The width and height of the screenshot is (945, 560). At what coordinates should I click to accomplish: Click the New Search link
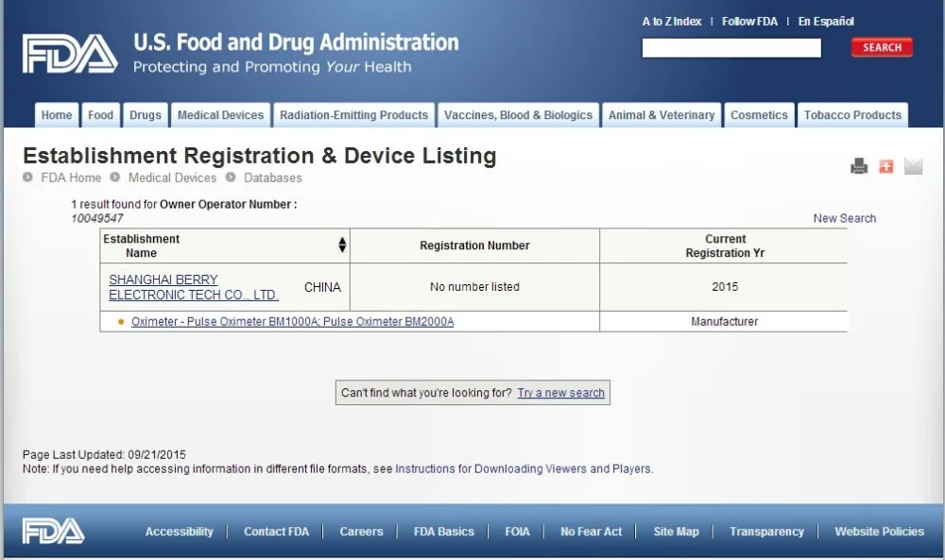pos(845,218)
